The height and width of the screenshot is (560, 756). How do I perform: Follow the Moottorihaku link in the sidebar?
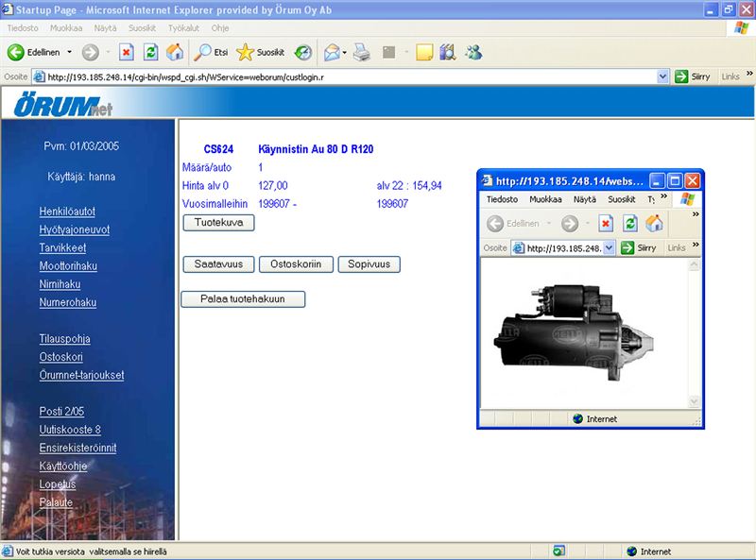coord(68,266)
